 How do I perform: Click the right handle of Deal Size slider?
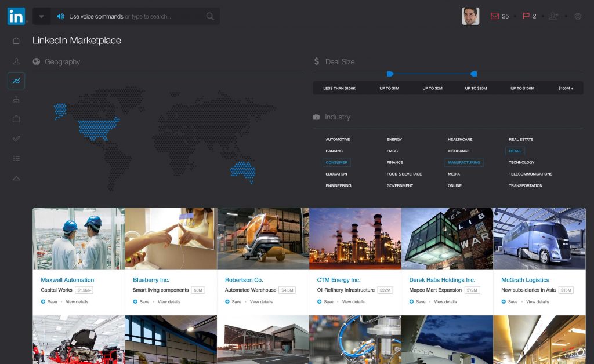point(474,74)
